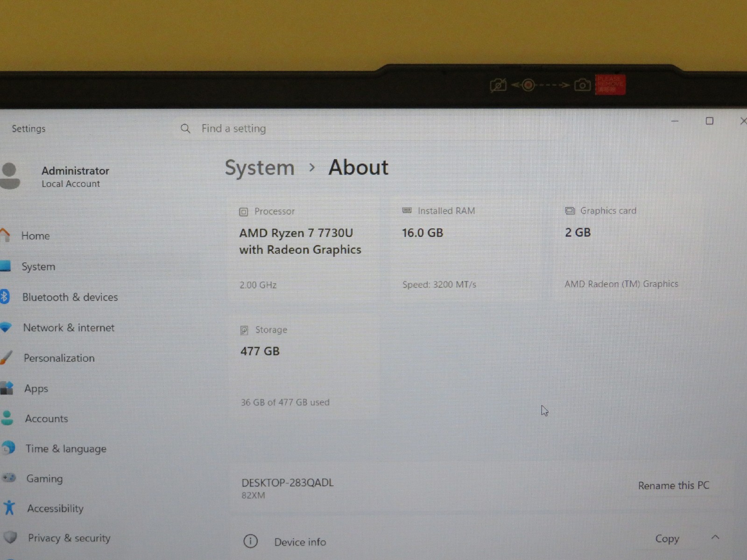Click the Gaming controller icon

click(x=9, y=478)
